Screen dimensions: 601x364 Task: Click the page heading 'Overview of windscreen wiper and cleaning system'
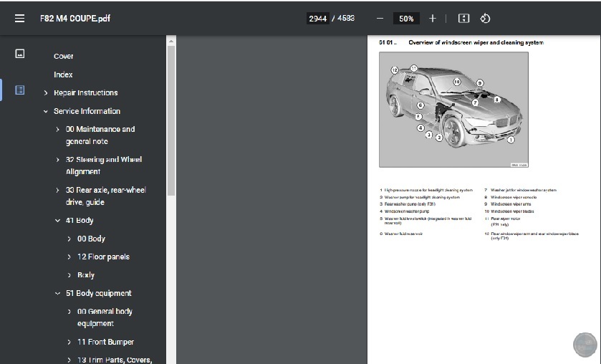tap(476, 42)
